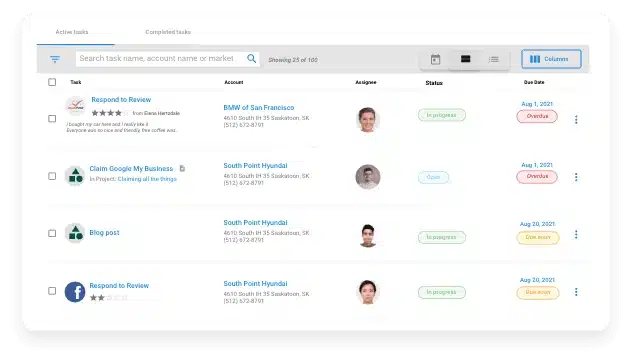Check the Blog post task checkbox
The width and height of the screenshot is (632, 362).
(x=52, y=233)
